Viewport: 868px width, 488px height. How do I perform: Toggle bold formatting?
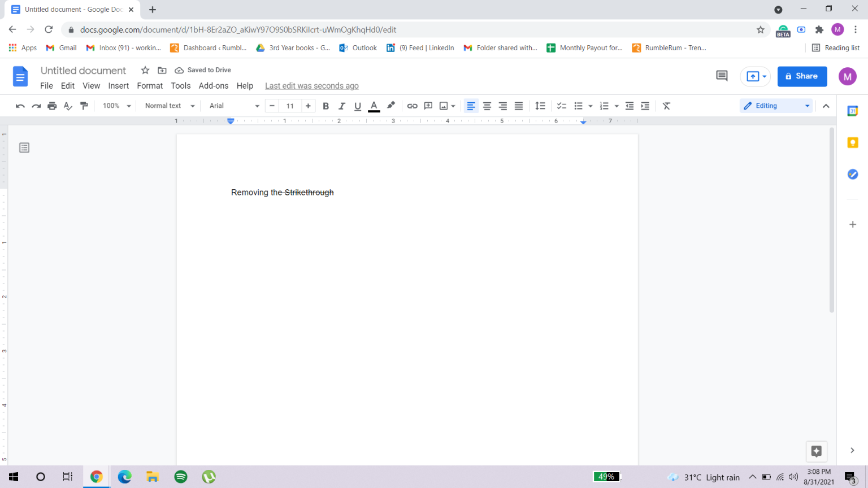(325, 106)
